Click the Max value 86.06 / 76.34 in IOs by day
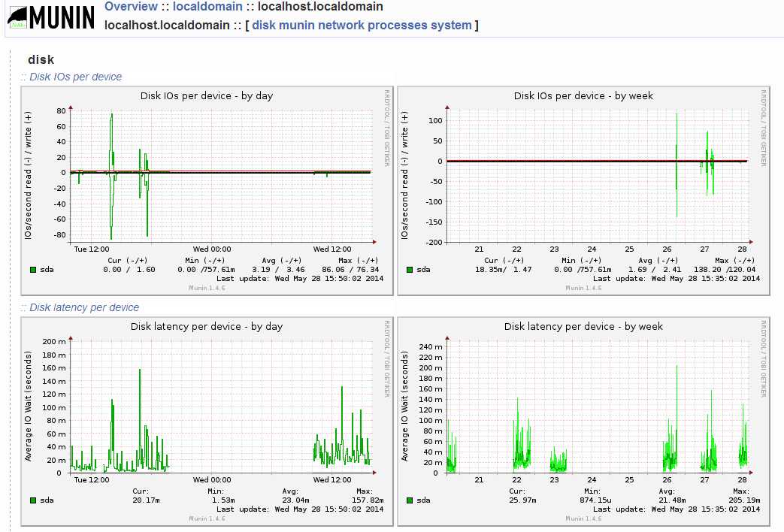This screenshot has height=532, width=784. click(x=350, y=270)
